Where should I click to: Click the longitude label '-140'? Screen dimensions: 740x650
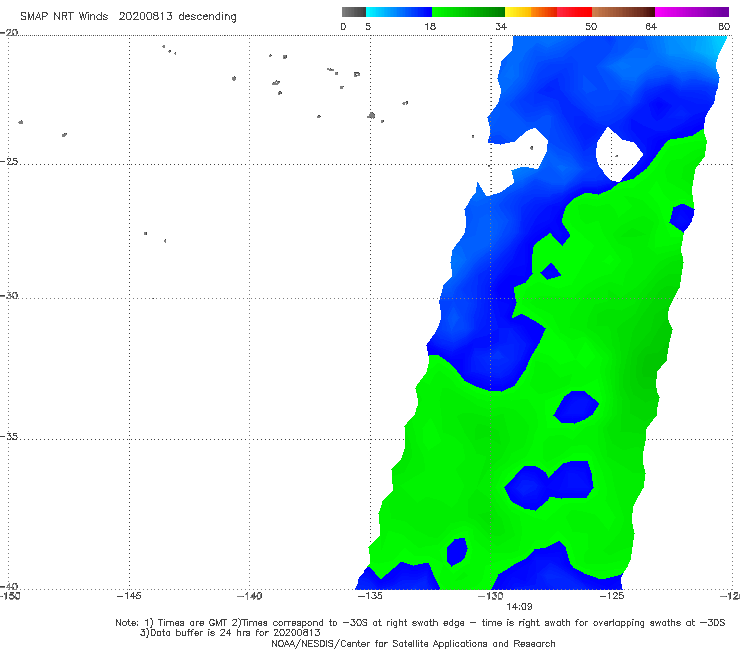[x=249, y=596]
